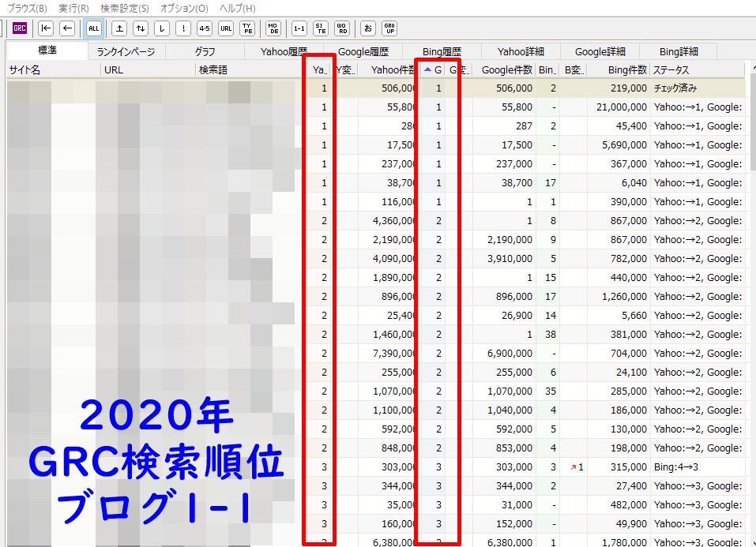This screenshot has height=547, width=756.
Task: Open the Bing履歴 tab
Action: tap(442, 51)
